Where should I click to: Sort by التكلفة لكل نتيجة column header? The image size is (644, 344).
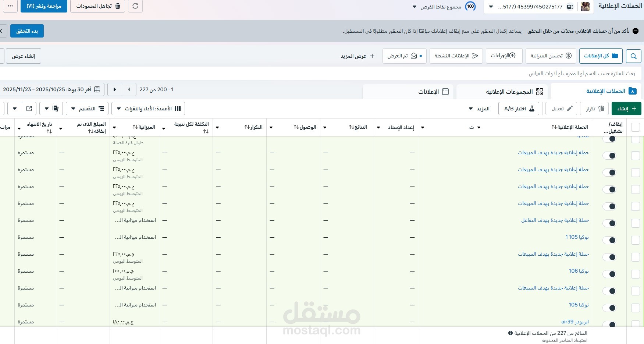click(x=192, y=127)
